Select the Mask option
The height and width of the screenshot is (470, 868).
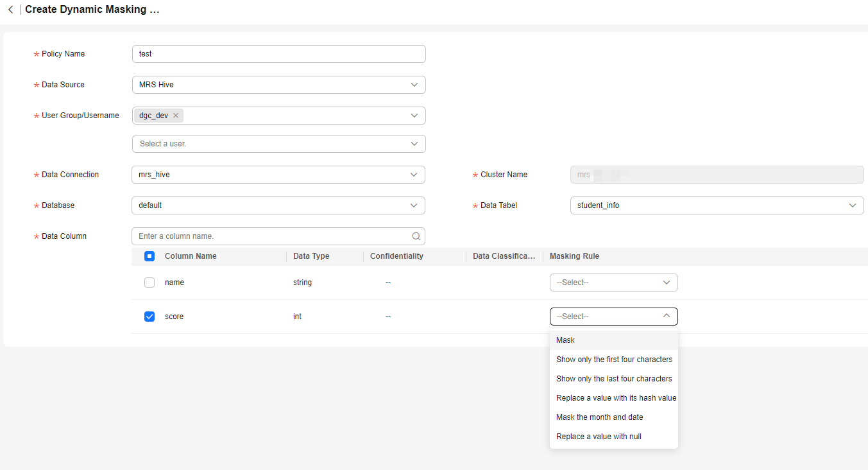566,340
